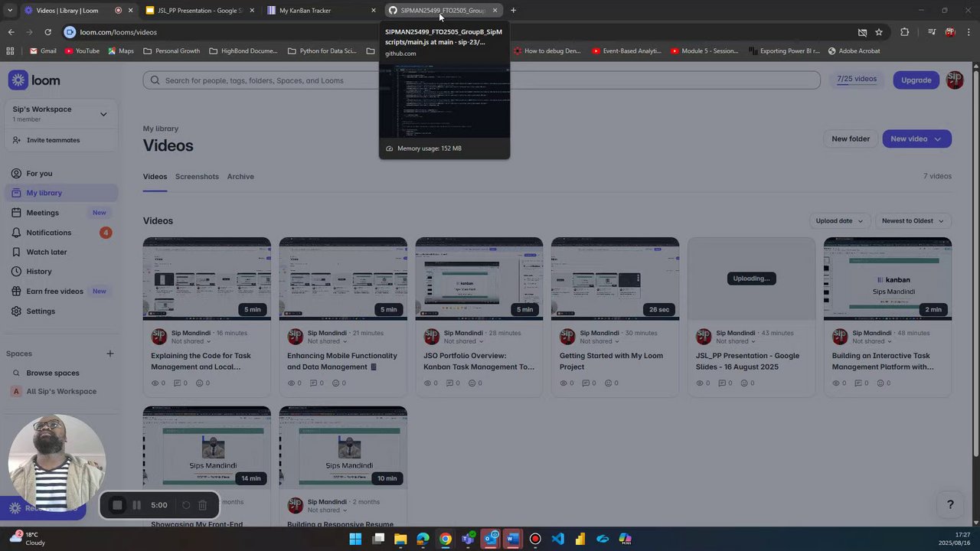Open Visual Studio Code from the taskbar

click(557, 539)
